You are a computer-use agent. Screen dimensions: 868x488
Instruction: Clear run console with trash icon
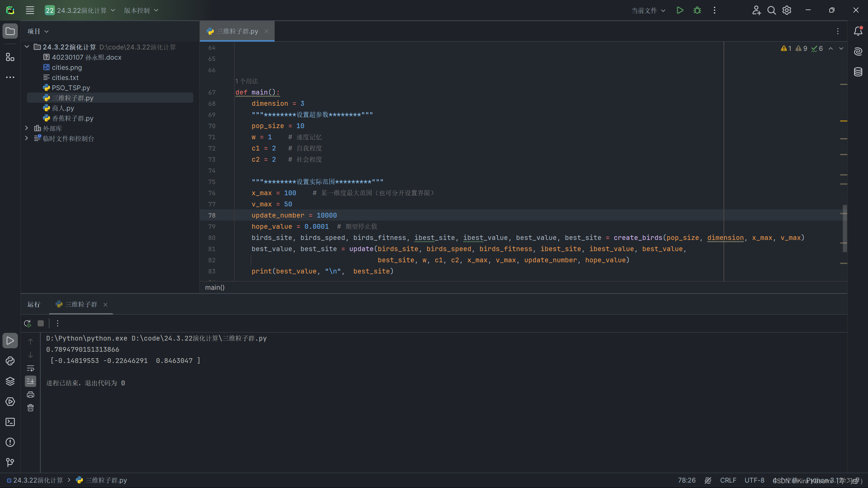tap(31, 408)
